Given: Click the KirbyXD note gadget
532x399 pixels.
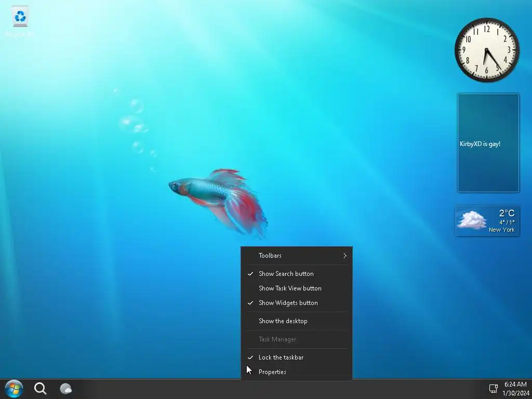Looking at the screenshot, I should (x=488, y=143).
